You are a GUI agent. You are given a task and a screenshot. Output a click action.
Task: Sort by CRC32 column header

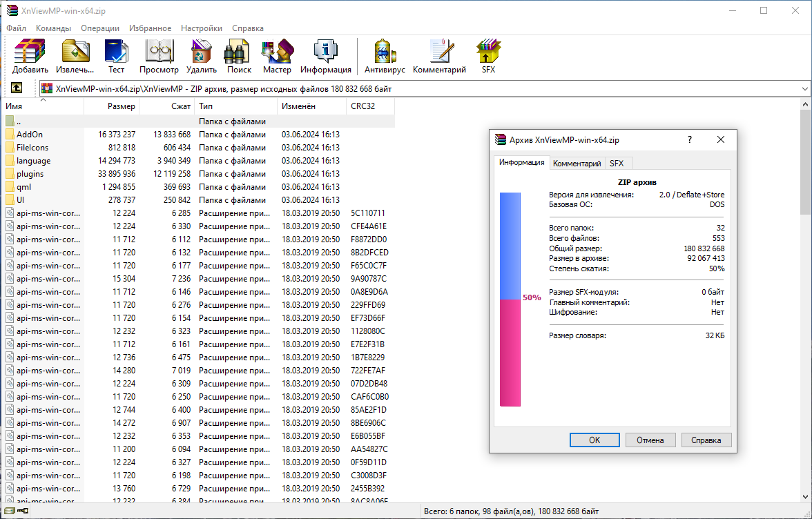[x=370, y=106]
